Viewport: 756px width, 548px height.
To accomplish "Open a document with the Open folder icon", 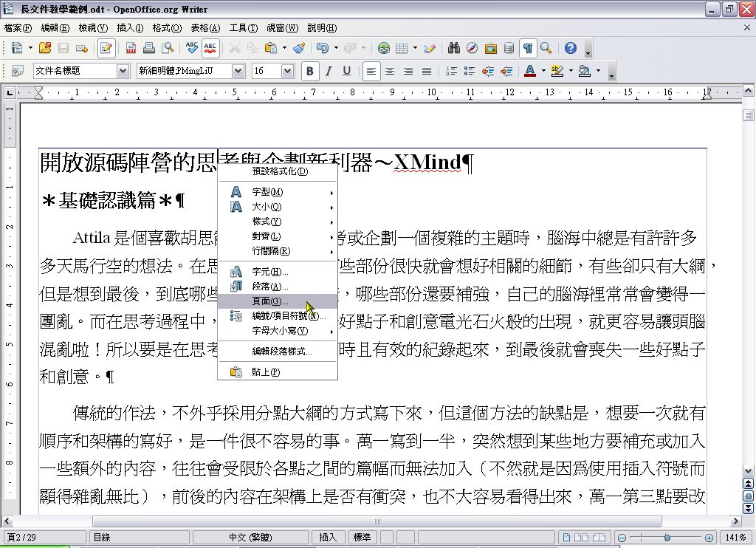I will pos(45,48).
